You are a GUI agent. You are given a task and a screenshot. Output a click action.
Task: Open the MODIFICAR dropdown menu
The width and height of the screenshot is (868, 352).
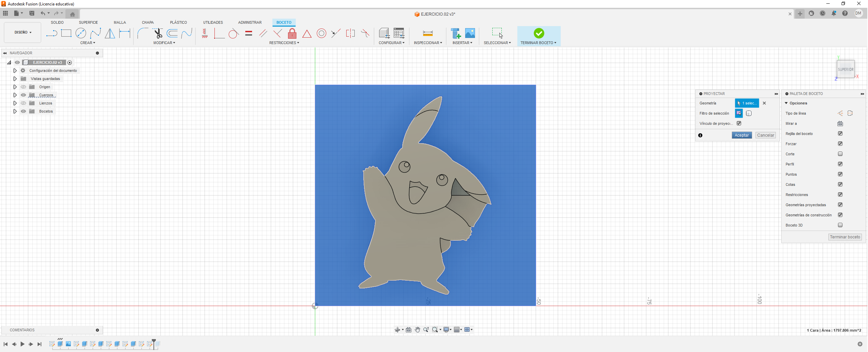coord(164,43)
